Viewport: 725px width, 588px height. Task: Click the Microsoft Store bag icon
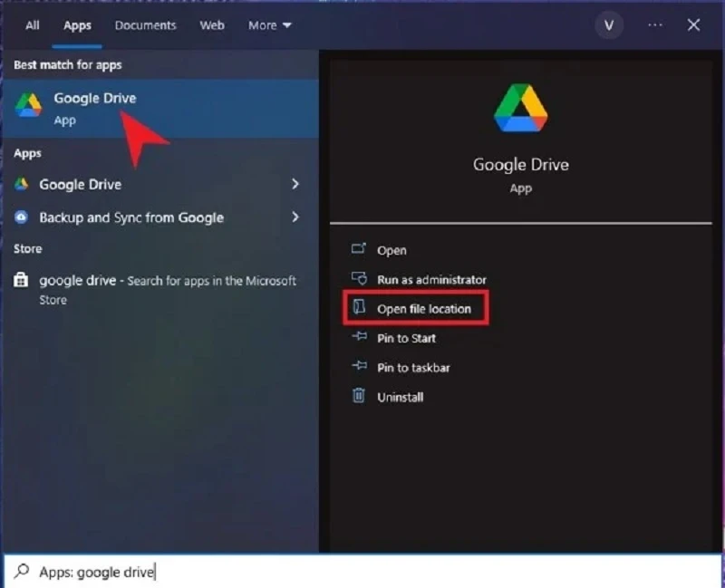(22, 281)
